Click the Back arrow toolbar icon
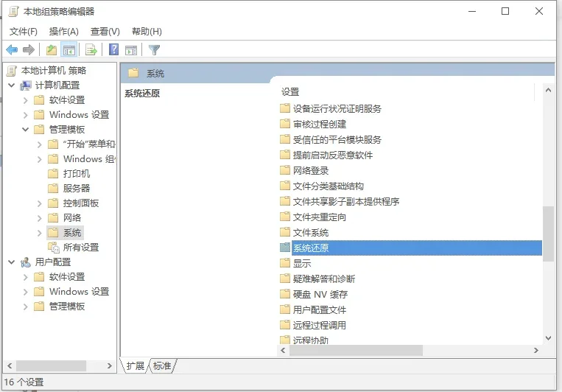Screen dimensions: 562x392 (12, 50)
